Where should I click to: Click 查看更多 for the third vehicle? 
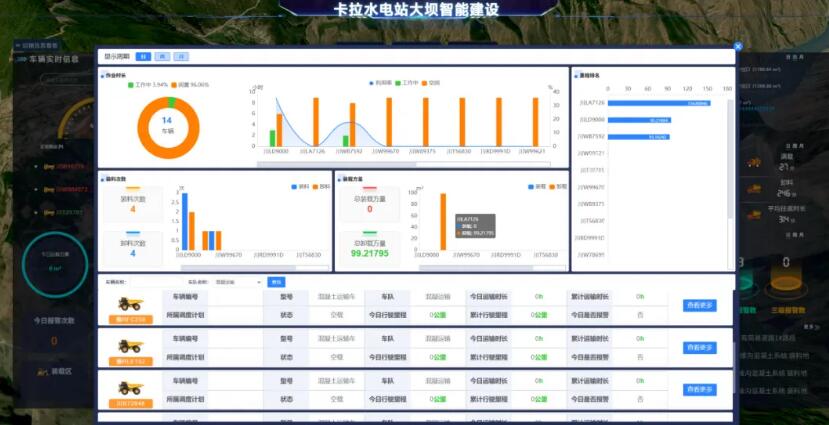click(699, 390)
